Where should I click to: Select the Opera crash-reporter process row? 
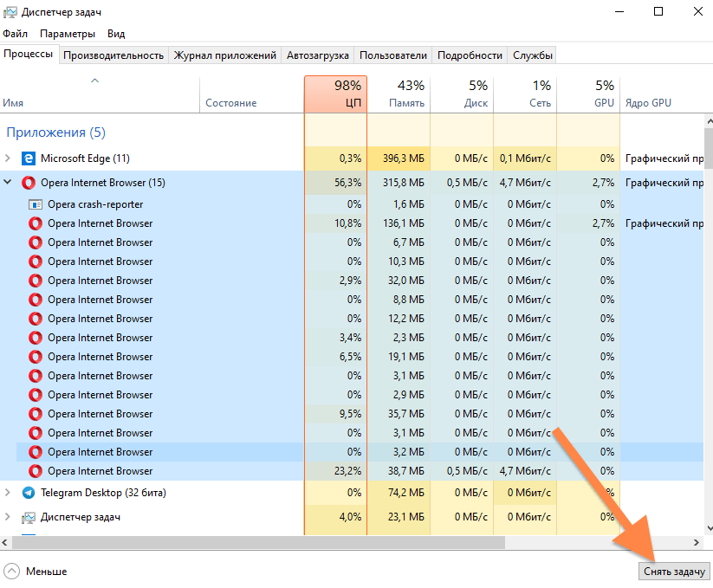pyautogui.click(x=352, y=204)
